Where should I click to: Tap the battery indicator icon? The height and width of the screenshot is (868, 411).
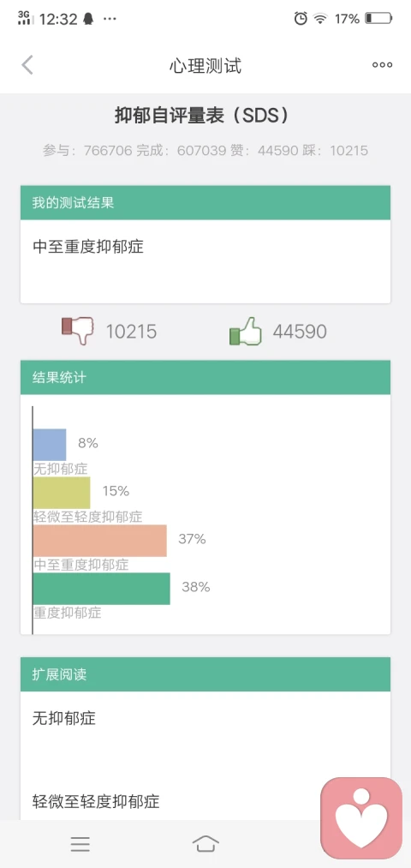pyautogui.click(x=378, y=18)
